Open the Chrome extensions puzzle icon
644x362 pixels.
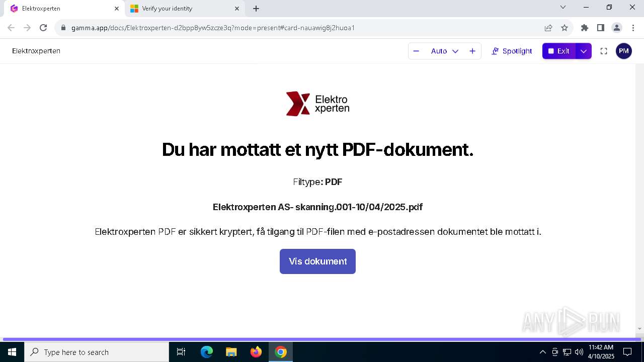pos(584,28)
